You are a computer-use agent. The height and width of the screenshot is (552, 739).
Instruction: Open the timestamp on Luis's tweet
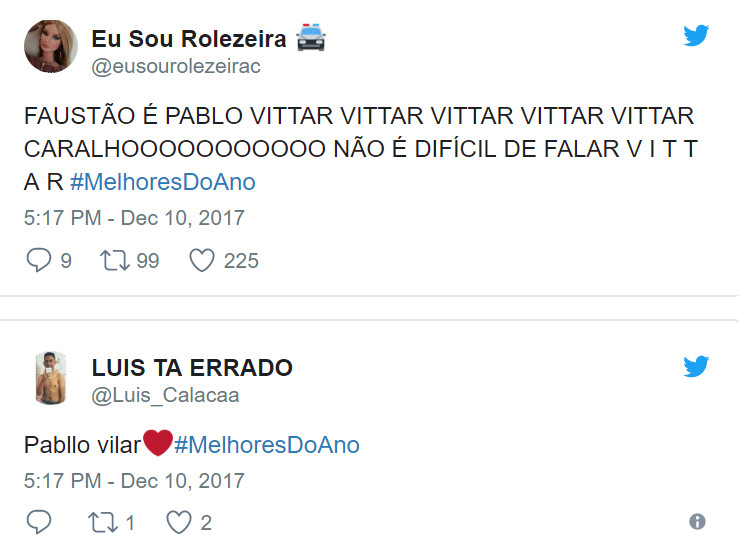pos(134,480)
